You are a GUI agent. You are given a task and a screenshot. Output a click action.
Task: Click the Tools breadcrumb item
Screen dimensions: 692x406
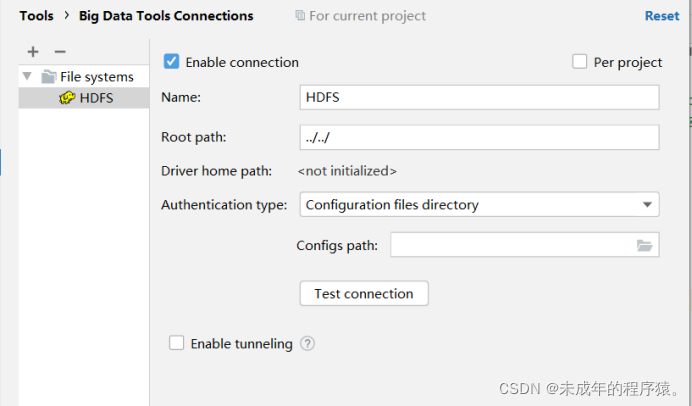[x=36, y=16]
